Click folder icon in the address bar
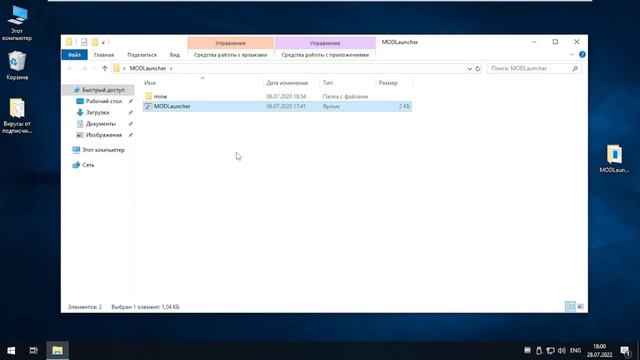The image size is (640, 360). pos(116,69)
